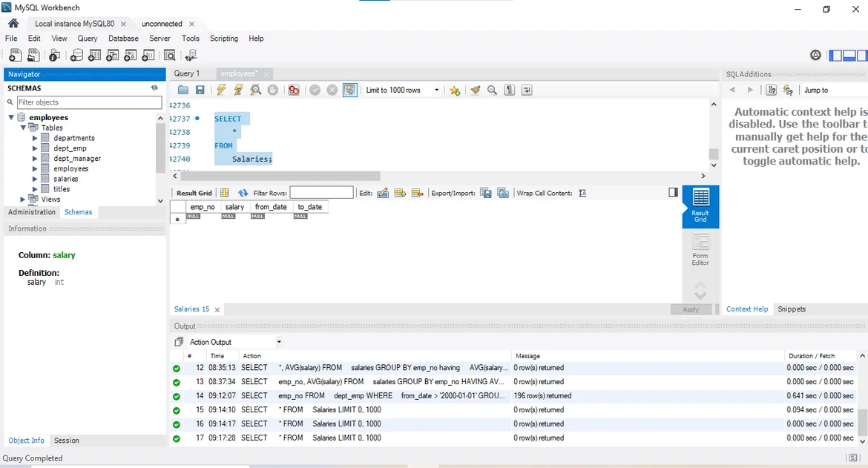Click the Save script floppy disk icon
Image resolution: width=868 pixels, height=468 pixels.
pyautogui.click(x=200, y=90)
